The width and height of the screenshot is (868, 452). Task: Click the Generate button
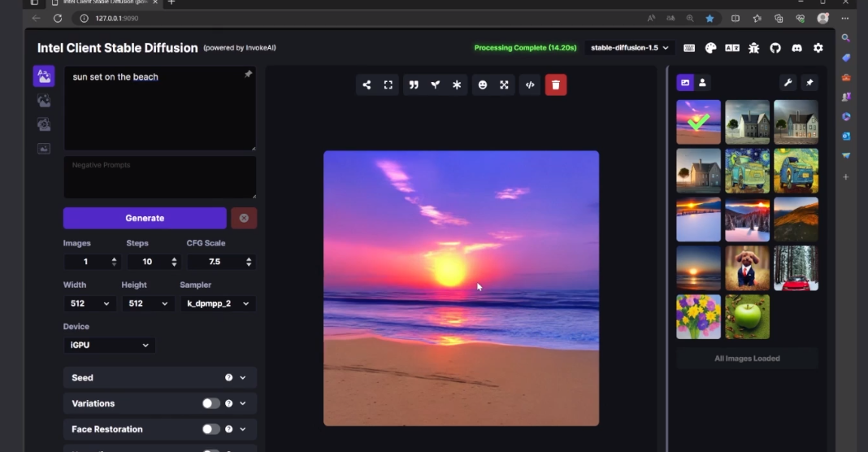click(145, 218)
